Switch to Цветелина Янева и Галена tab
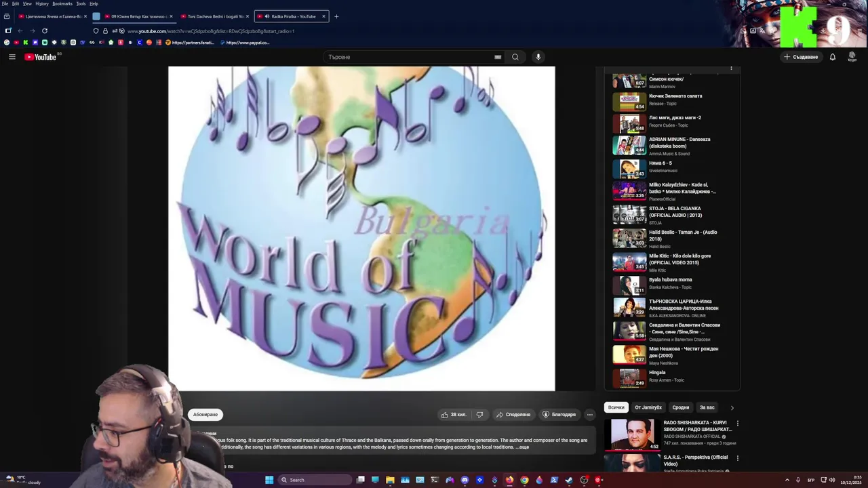Screen dimensions: 868x488 (x=53, y=16)
